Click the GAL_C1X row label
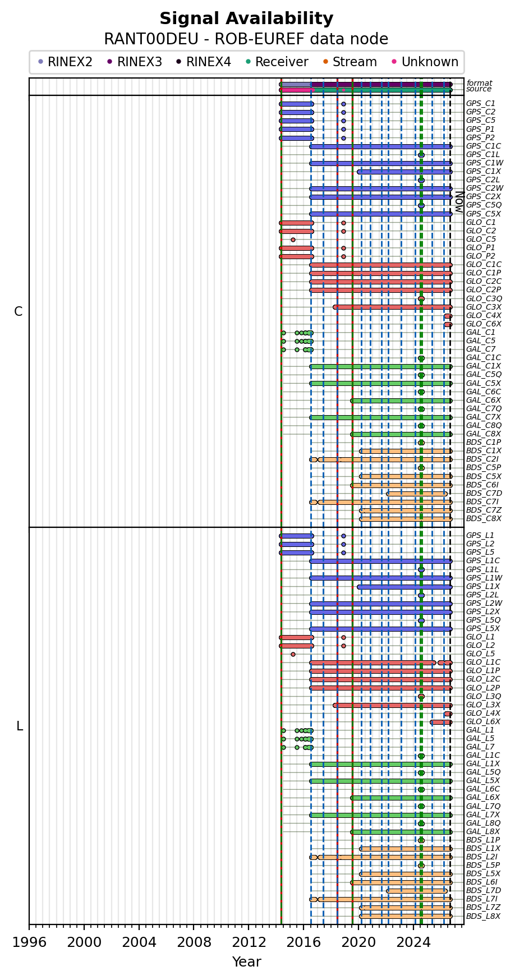515x980 pixels. 484,366
